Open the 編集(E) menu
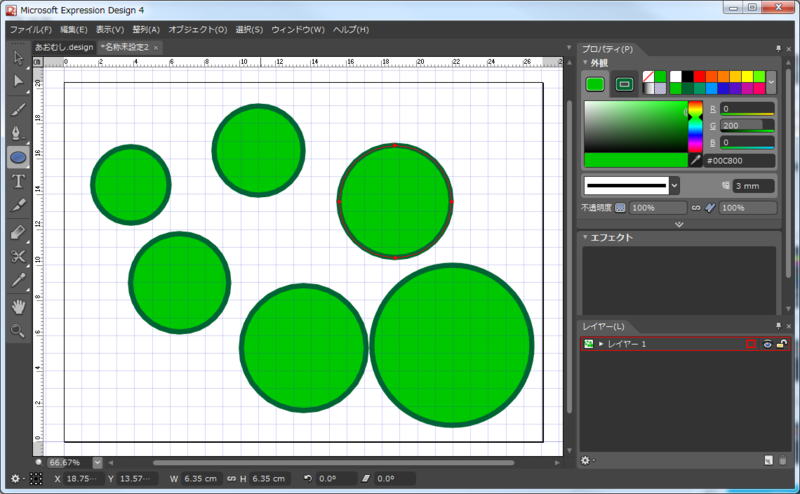The image size is (800, 494). 73,30
